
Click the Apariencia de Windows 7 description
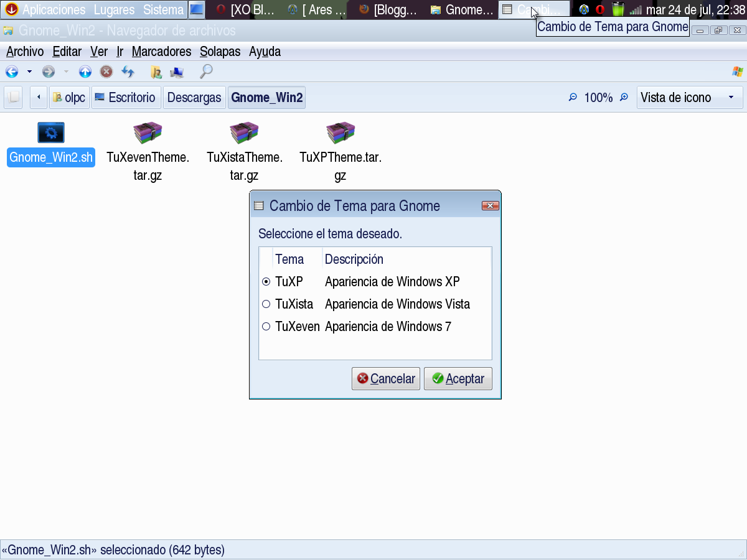click(x=388, y=327)
